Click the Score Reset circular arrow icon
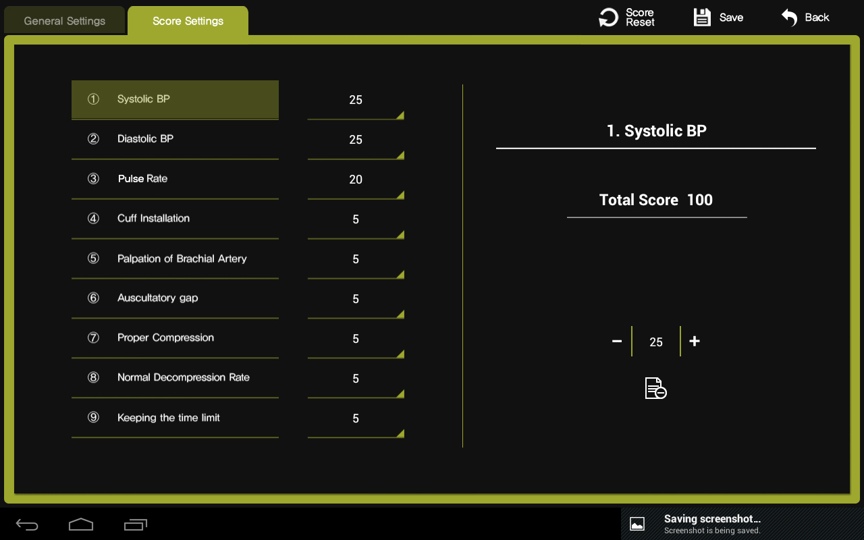Image resolution: width=864 pixels, height=540 pixels. [x=608, y=17]
